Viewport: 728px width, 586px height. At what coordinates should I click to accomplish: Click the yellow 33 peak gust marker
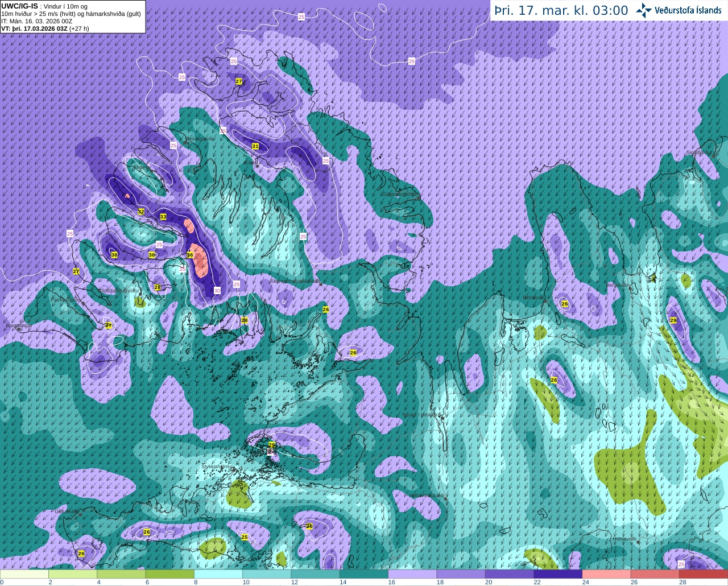(x=163, y=217)
